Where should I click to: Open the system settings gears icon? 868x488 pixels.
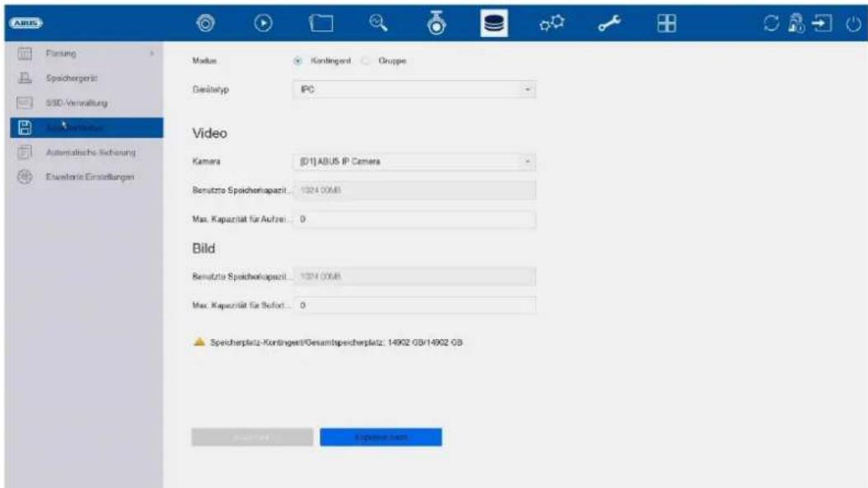pyautogui.click(x=552, y=23)
